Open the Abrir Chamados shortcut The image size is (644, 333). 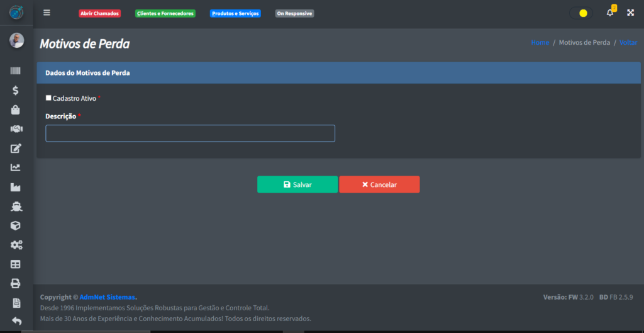coord(99,13)
